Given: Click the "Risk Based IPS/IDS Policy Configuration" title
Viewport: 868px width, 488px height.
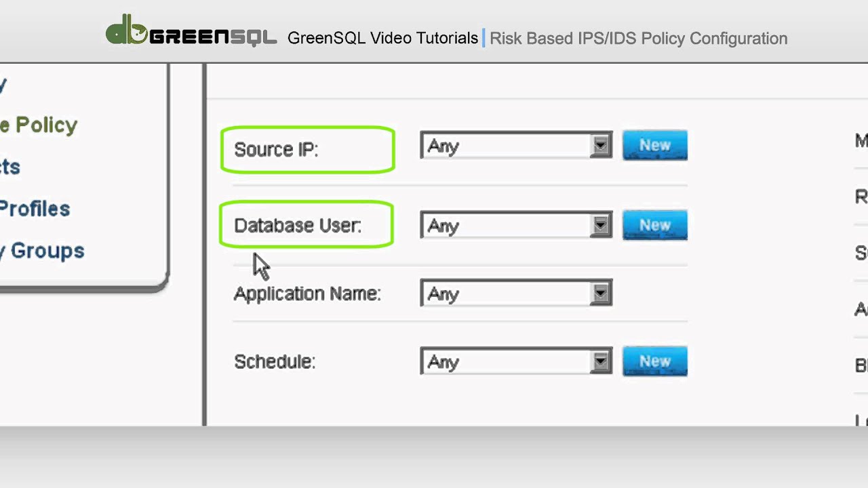Looking at the screenshot, I should pyautogui.click(x=638, y=38).
